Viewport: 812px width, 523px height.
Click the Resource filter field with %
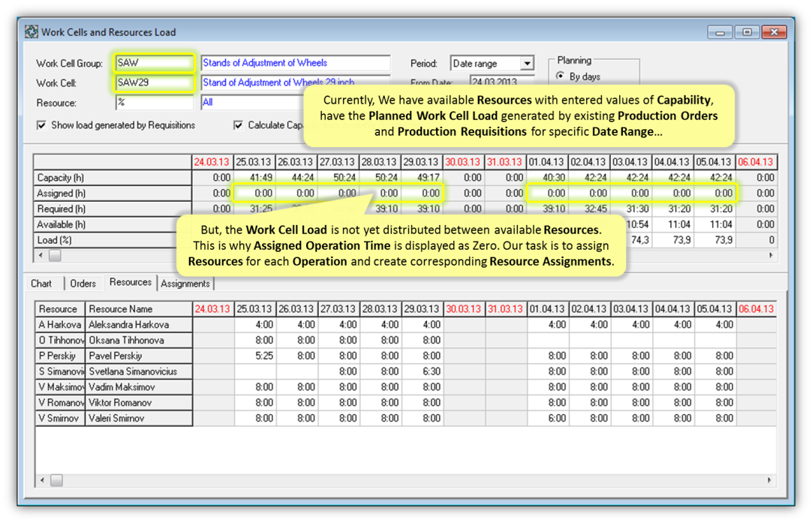155,103
